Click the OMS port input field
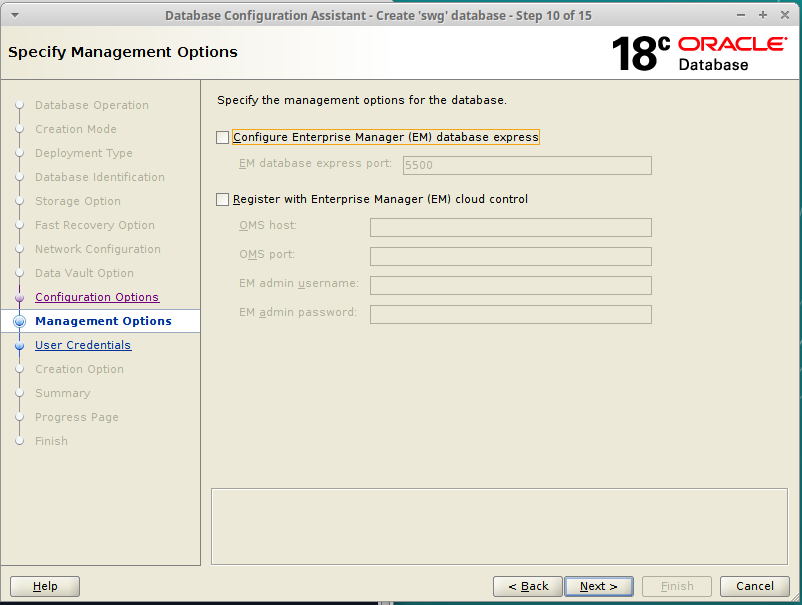 510,256
